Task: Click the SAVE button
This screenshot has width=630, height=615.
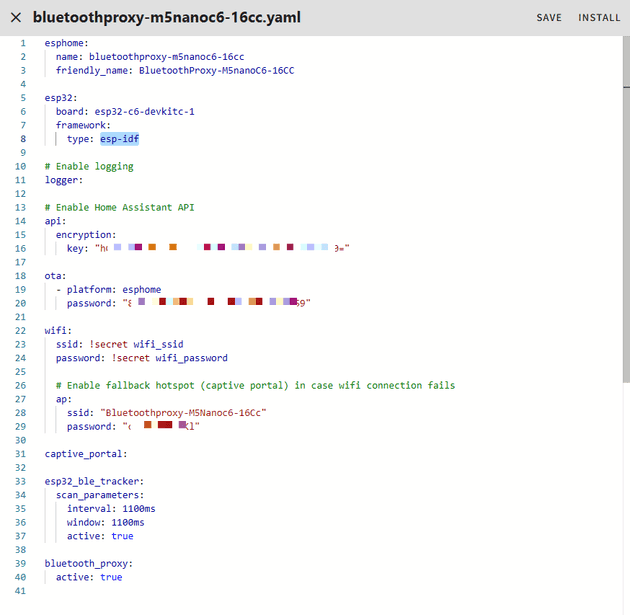Action: pos(549,18)
